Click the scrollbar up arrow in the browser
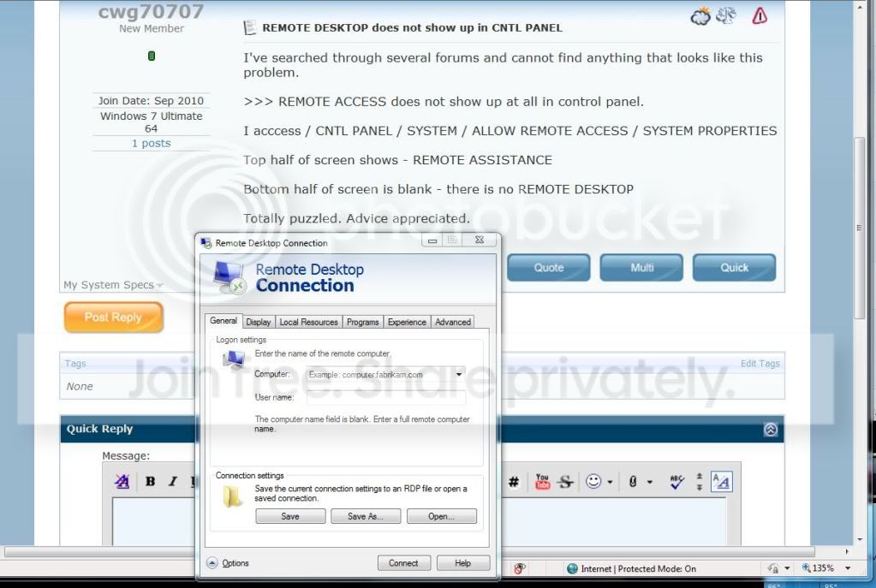876x588 pixels. pos(860,7)
